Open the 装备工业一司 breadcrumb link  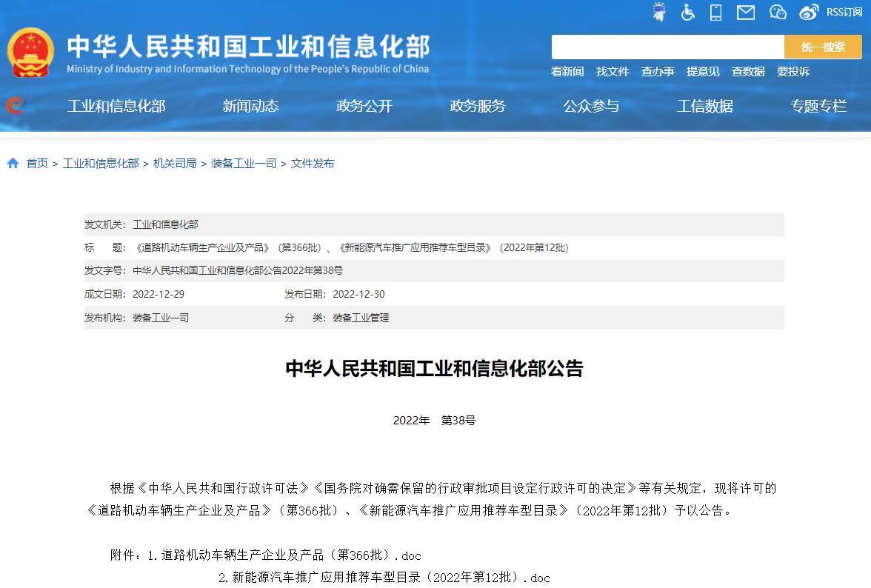click(x=242, y=163)
